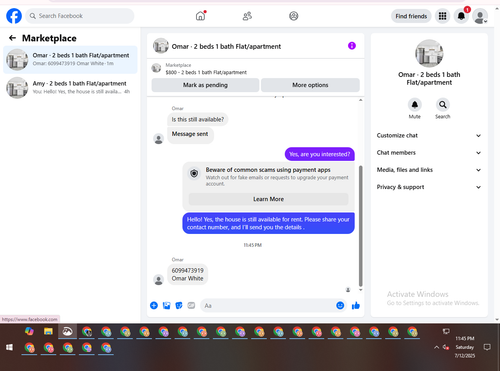The width and height of the screenshot is (500, 371).
Task: Click the Aa message input field
Action: click(x=267, y=306)
